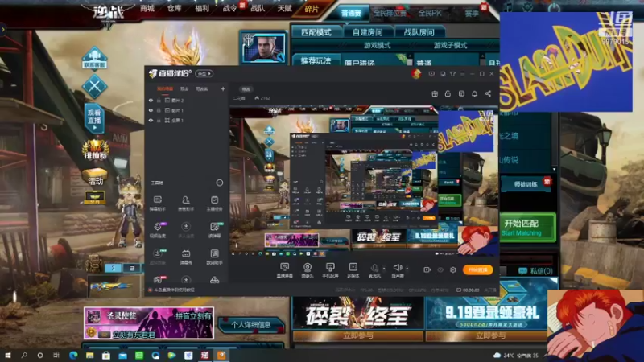Click the notification bell icon

tap(474, 93)
